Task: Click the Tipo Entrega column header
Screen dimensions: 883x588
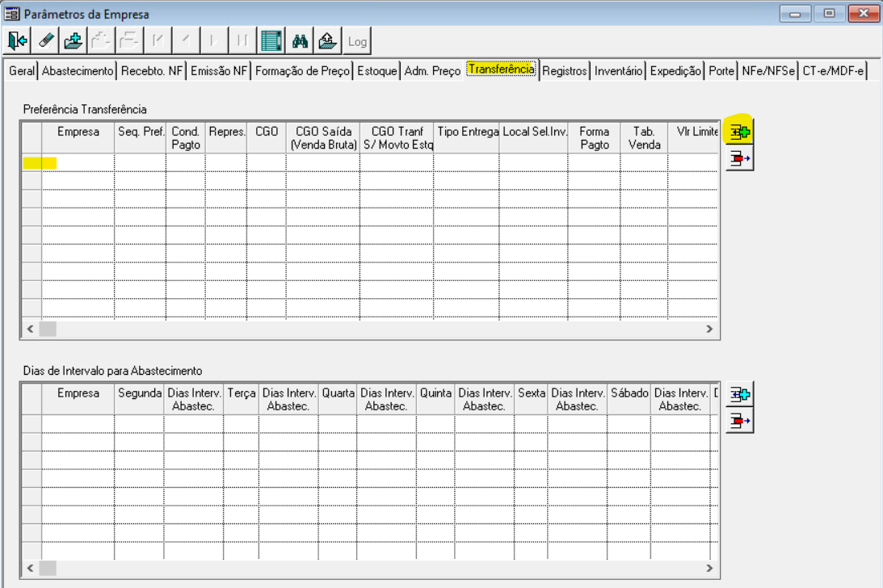Action: click(x=467, y=137)
